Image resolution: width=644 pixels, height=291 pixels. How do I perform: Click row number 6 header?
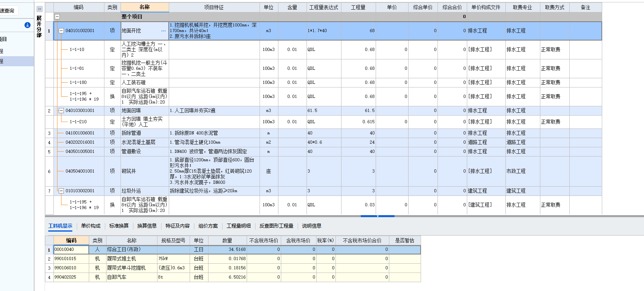click(49, 171)
